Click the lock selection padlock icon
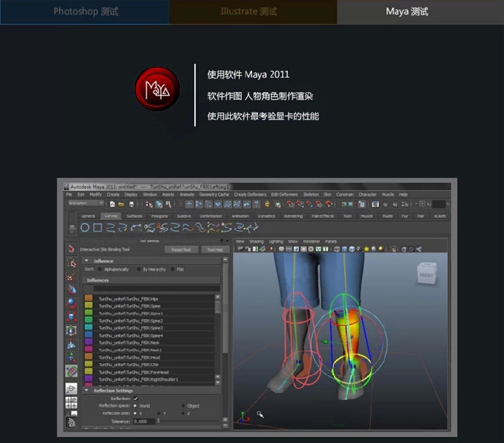This screenshot has width=504, height=443. pyautogui.click(x=267, y=204)
